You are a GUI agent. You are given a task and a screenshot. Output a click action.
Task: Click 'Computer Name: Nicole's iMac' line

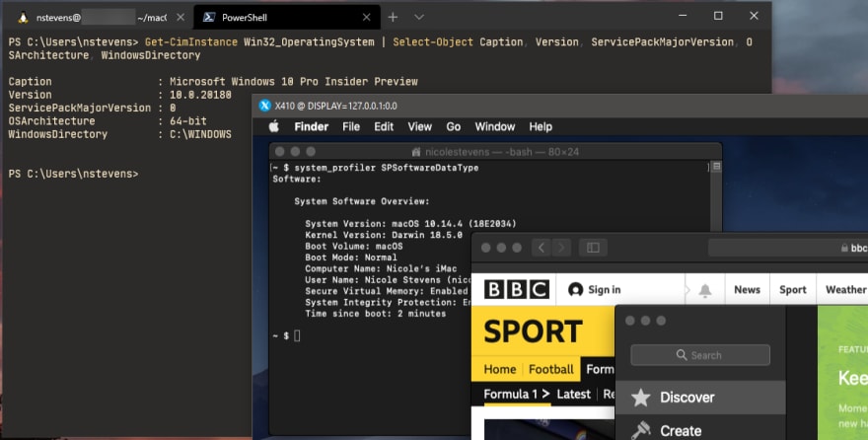coord(381,268)
